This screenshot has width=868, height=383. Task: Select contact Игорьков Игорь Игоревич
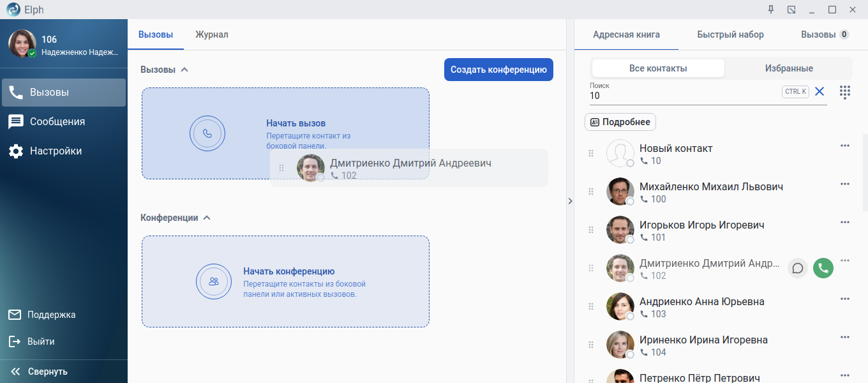701,225
